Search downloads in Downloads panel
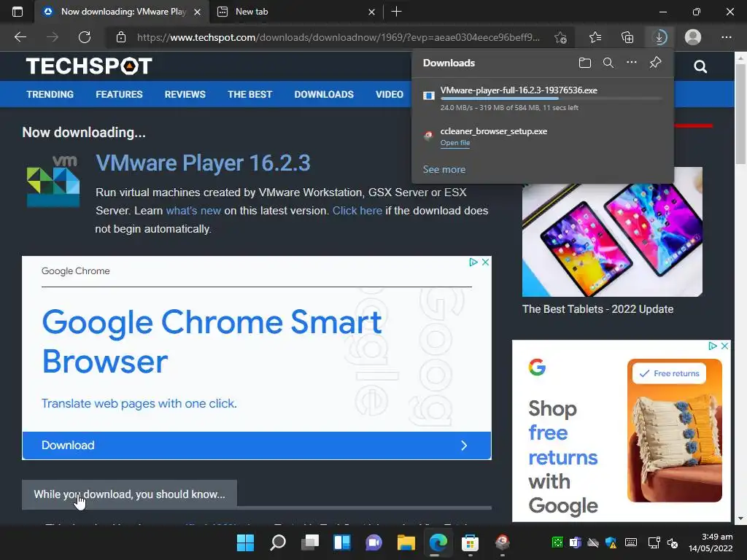This screenshot has width=747, height=560. pos(608,63)
